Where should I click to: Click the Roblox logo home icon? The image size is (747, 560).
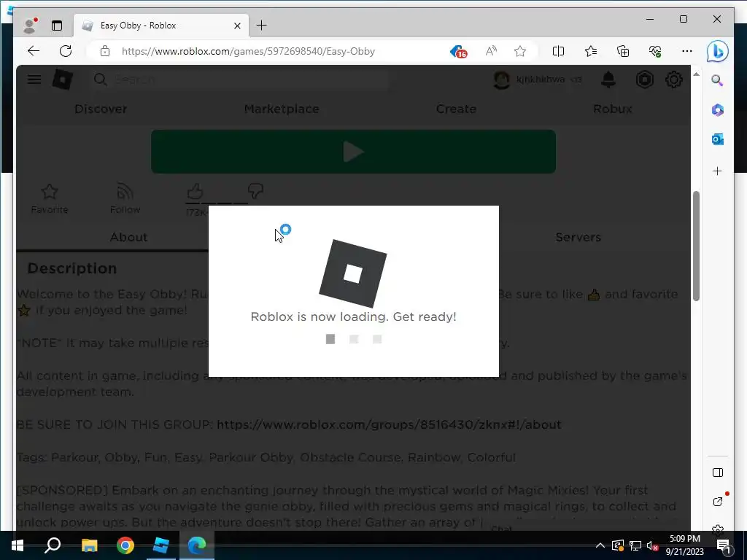(63, 79)
